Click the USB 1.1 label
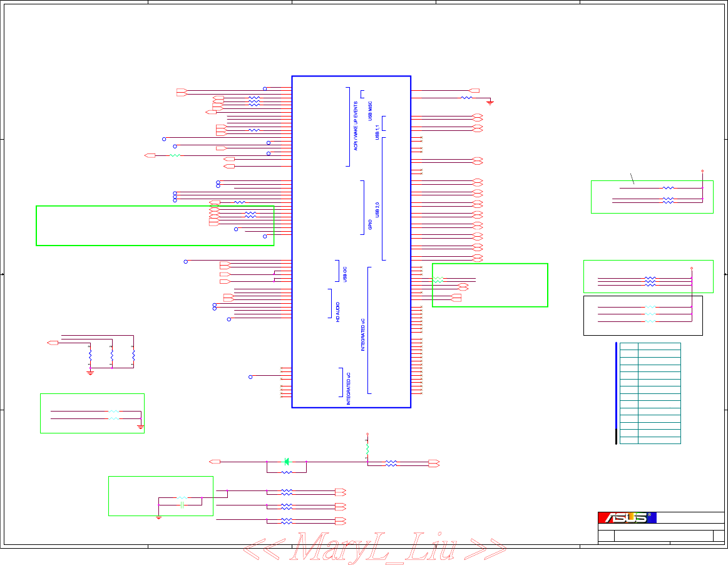Image resolution: width=728 pixels, height=565 pixels. [377, 132]
